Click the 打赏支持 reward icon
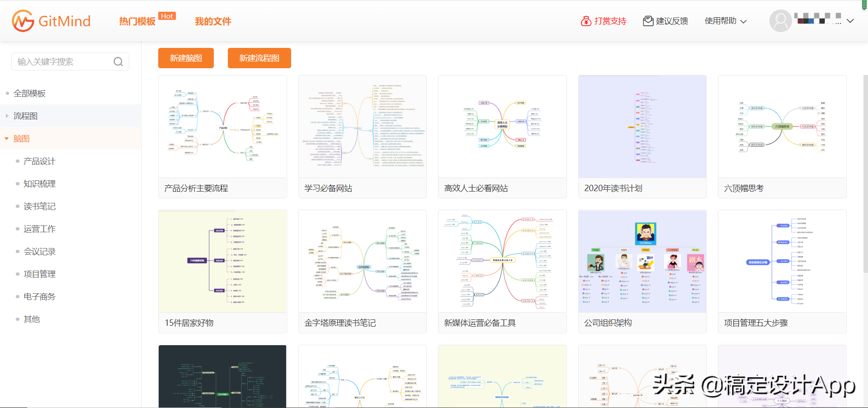This screenshot has width=868, height=408. (586, 21)
